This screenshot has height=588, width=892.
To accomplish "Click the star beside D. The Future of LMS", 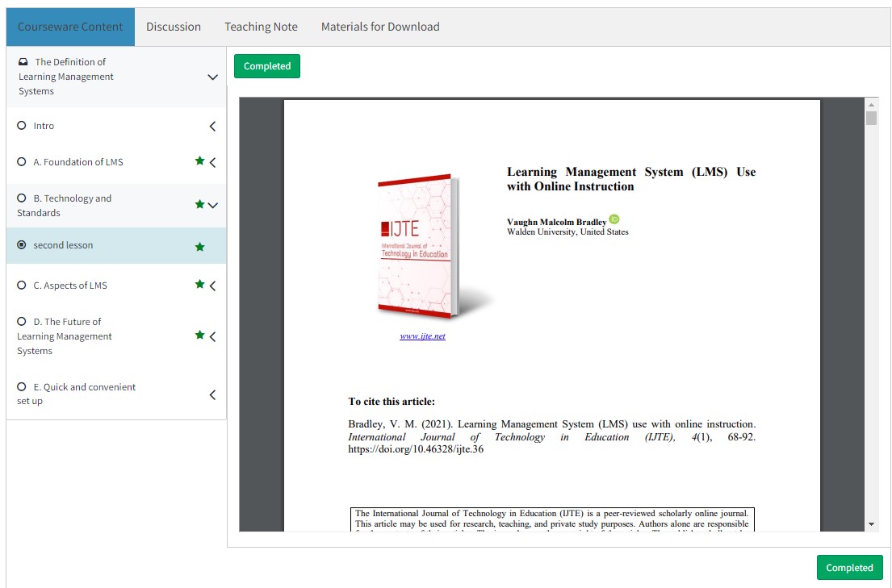I will (199, 336).
